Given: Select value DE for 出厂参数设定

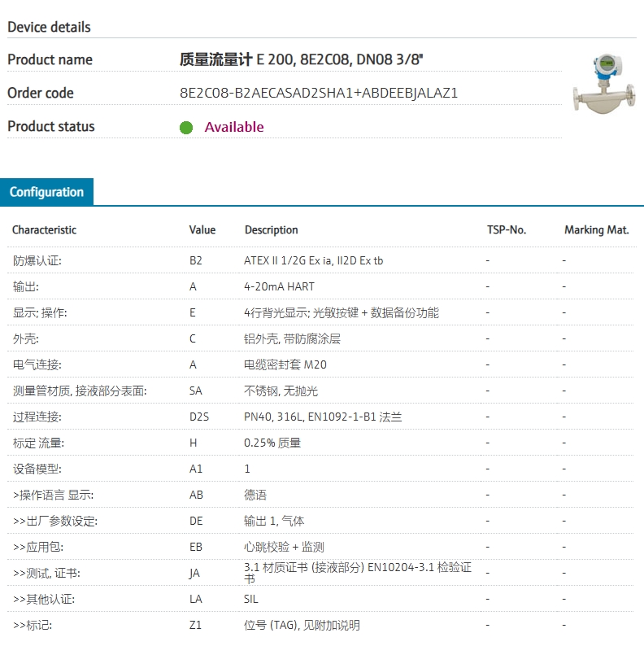Looking at the screenshot, I should click(x=196, y=522).
